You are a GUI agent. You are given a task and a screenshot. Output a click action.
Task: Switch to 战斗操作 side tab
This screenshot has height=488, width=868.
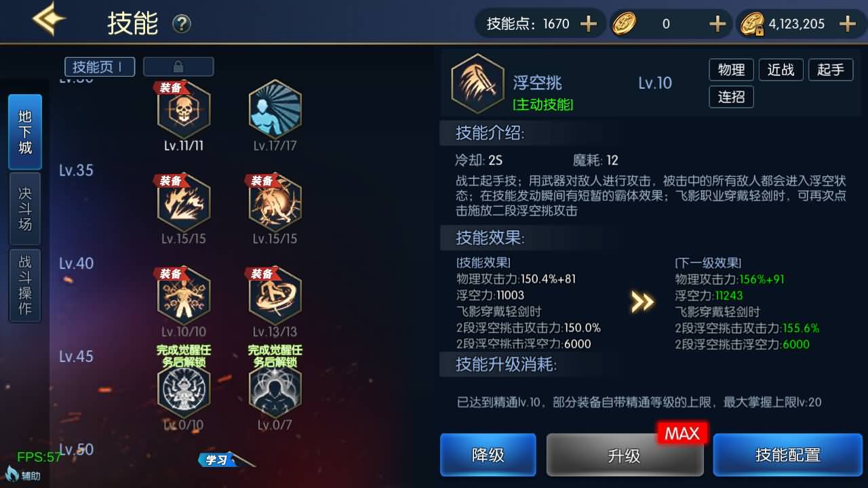click(25, 285)
